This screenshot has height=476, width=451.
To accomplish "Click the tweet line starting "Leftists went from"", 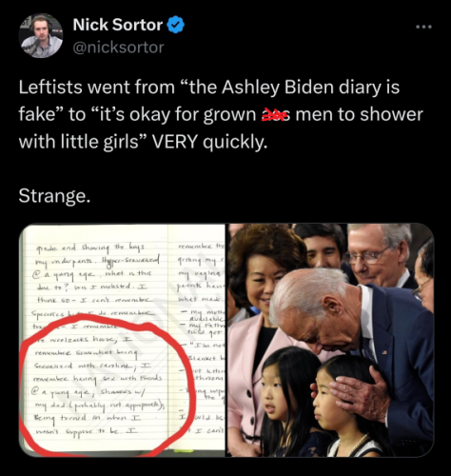I will coord(209,87).
